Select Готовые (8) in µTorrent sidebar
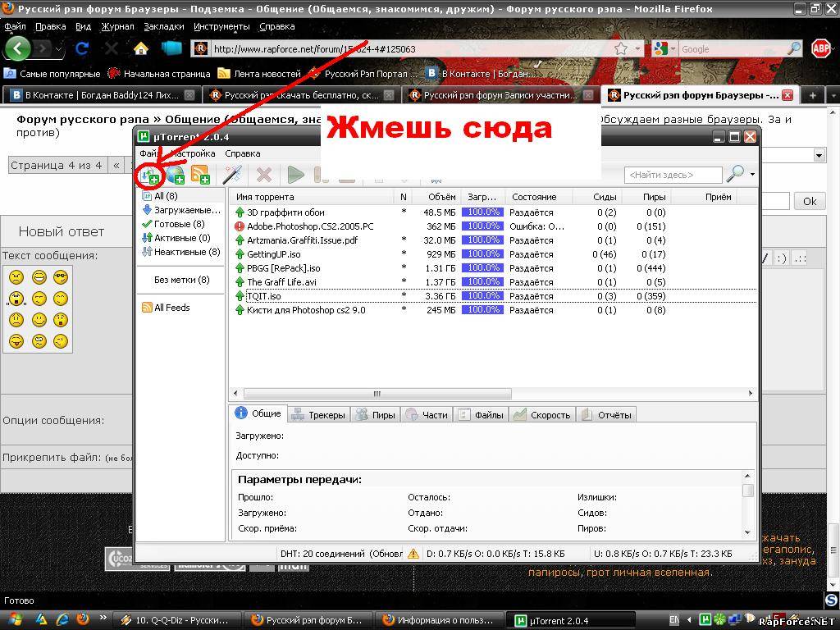840x630 pixels. (174, 224)
